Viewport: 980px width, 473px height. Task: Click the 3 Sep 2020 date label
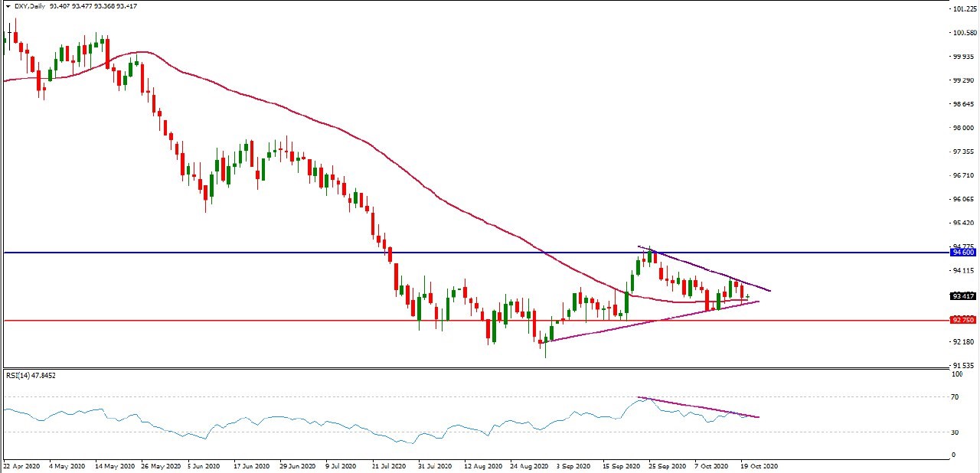click(574, 465)
